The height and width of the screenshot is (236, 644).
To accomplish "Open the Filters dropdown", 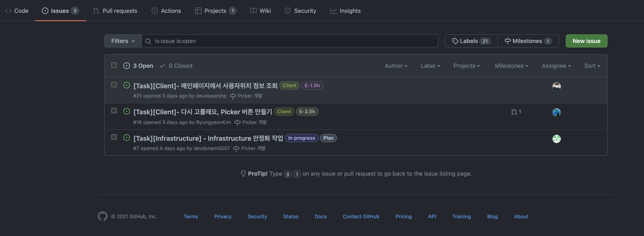I will [x=123, y=41].
